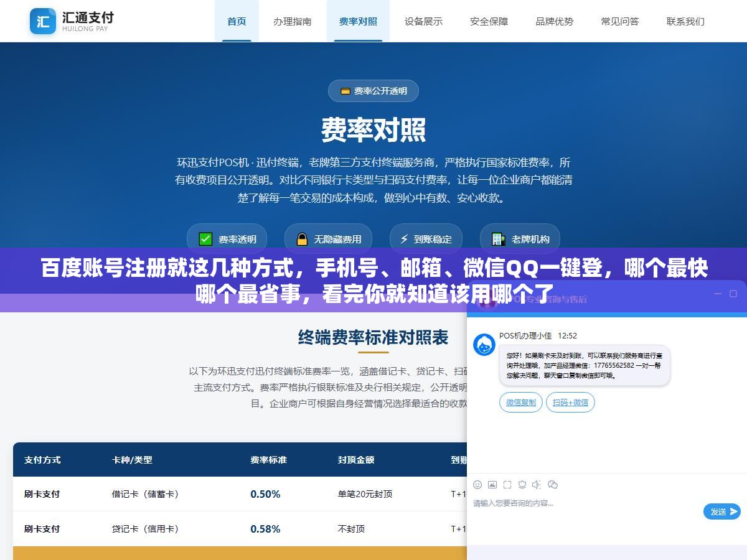
Task: Click the 终端费率标准对照表 heading
Action: 374,337
